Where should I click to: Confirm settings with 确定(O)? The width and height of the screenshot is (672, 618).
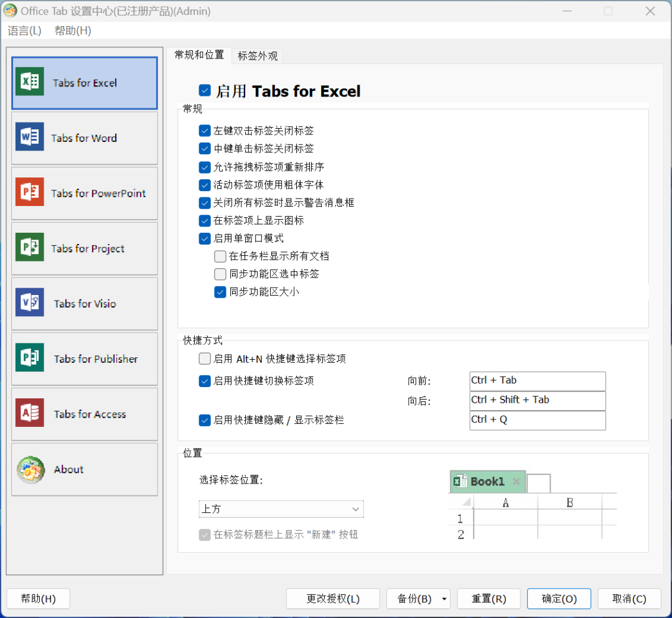[559, 599]
